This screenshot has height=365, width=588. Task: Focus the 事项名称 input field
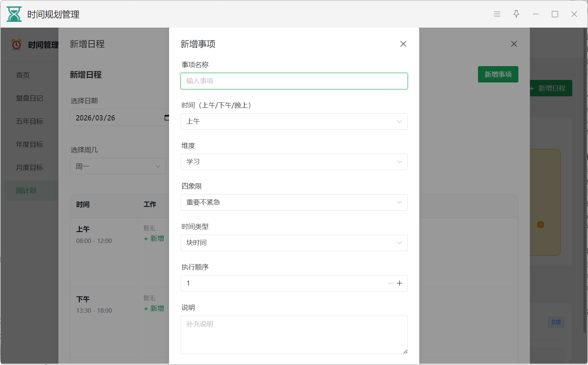click(x=294, y=81)
